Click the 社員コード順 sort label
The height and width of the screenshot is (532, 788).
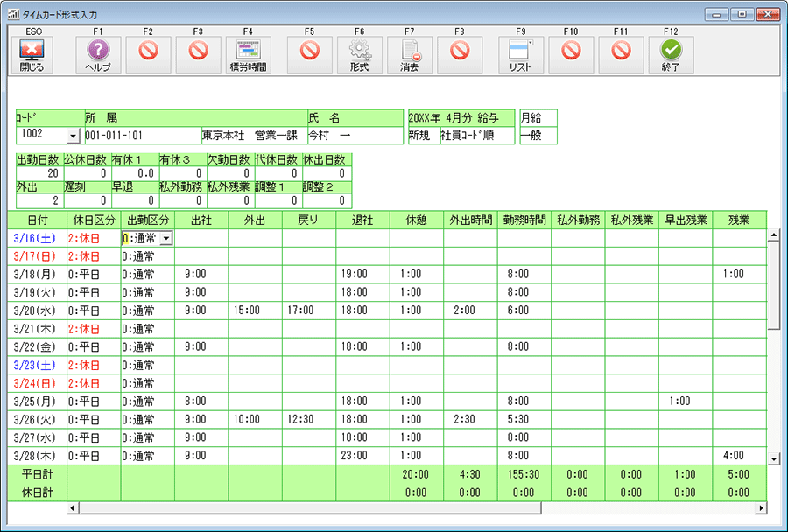point(468,135)
